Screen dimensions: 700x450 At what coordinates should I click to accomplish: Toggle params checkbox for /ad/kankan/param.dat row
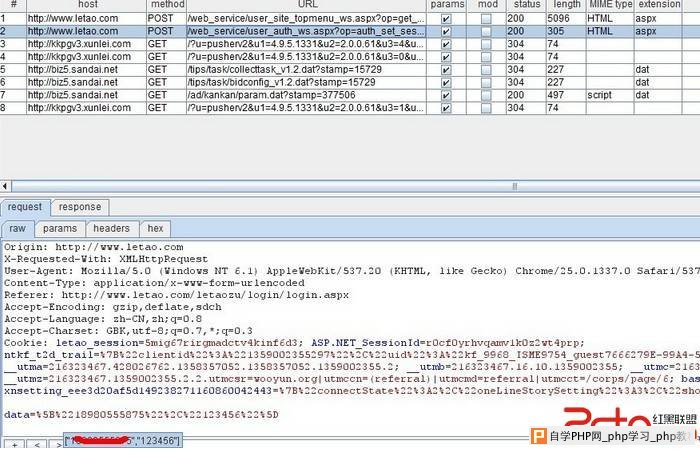446,96
